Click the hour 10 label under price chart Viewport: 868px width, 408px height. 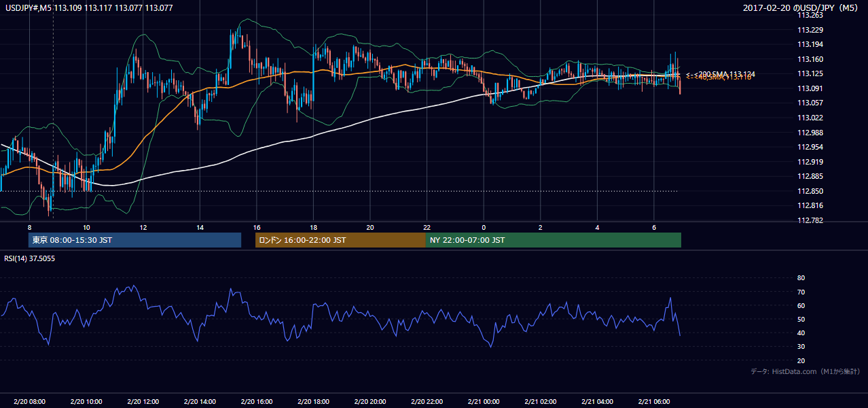86,227
